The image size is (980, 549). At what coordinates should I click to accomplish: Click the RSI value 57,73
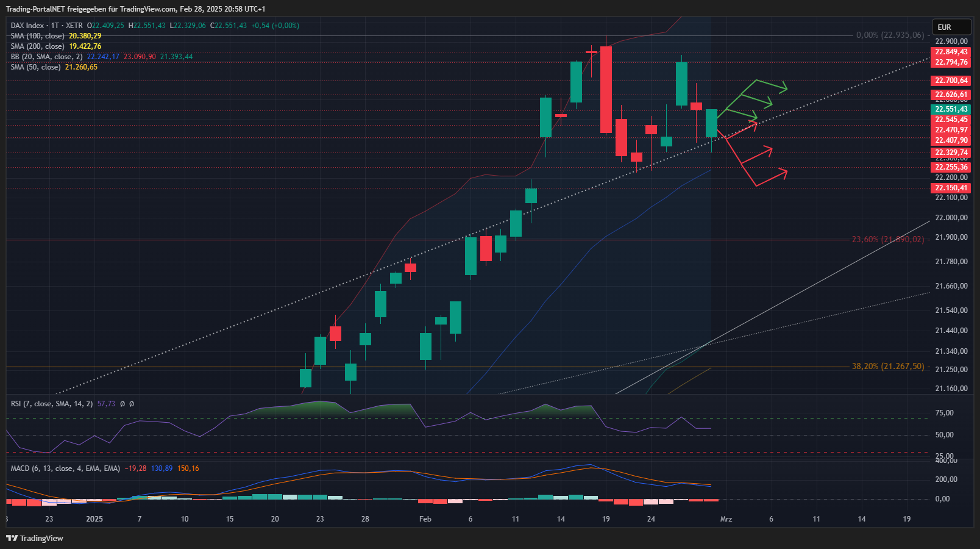pos(106,404)
